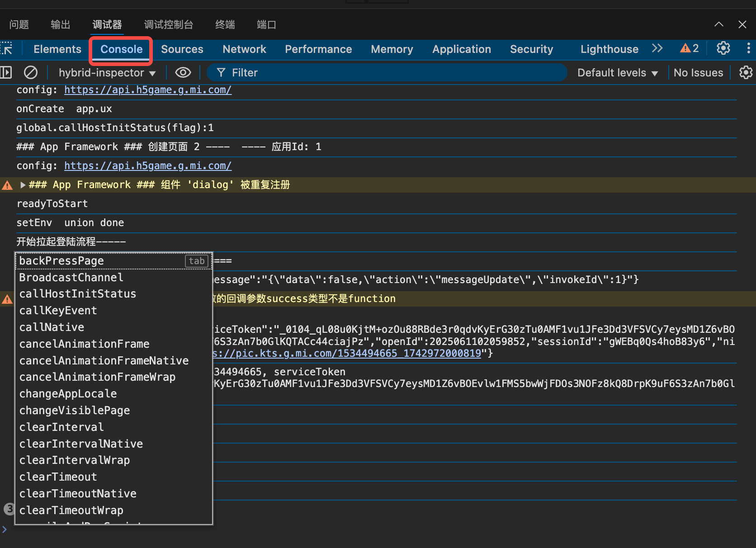
Task: Open console settings gear beside No Issues
Action: pyautogui.click(x=745, y=72)
